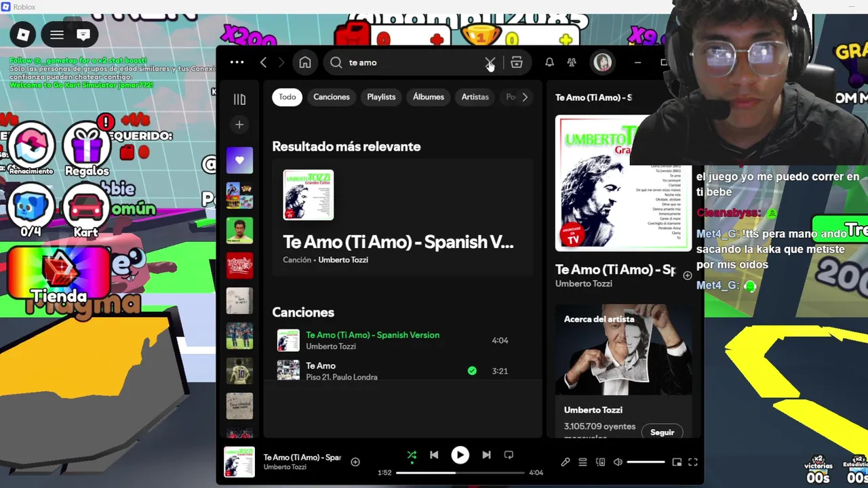Open 'Umberto Tozzi' link in bottom player bar
868x488 pixels.
[x=285, y=467]
